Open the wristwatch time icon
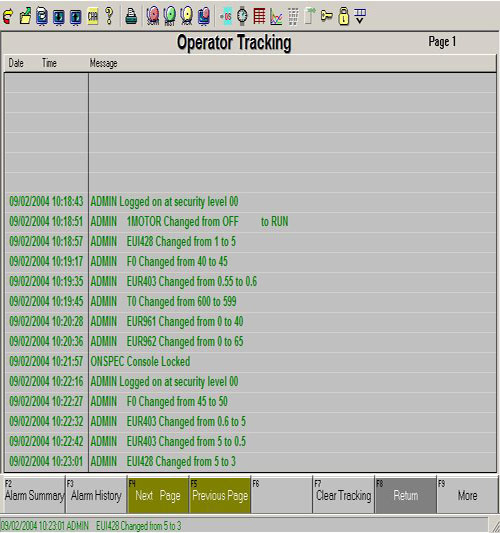This screenshot has height=533, width=500. click(242, 16)
